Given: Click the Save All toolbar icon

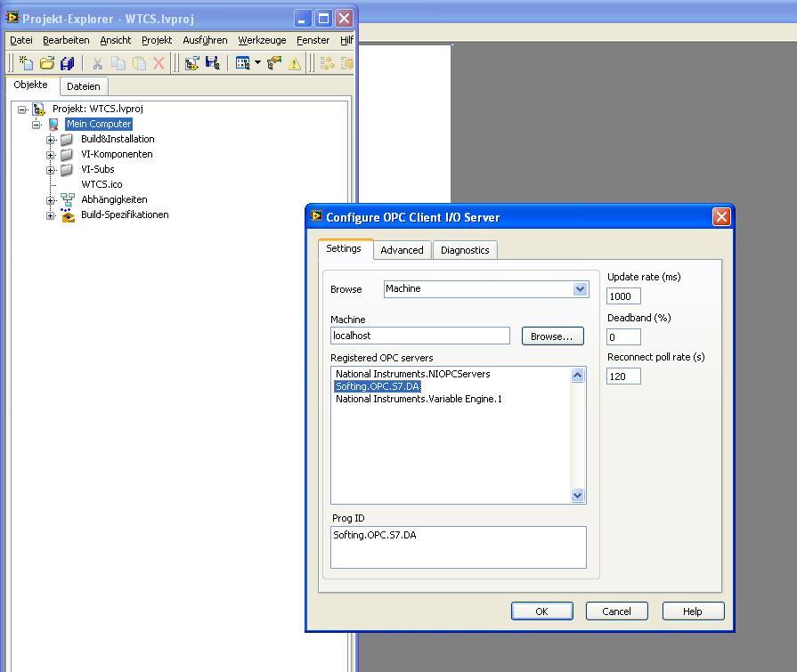Looking at the screenshot, I should point(67,63).
